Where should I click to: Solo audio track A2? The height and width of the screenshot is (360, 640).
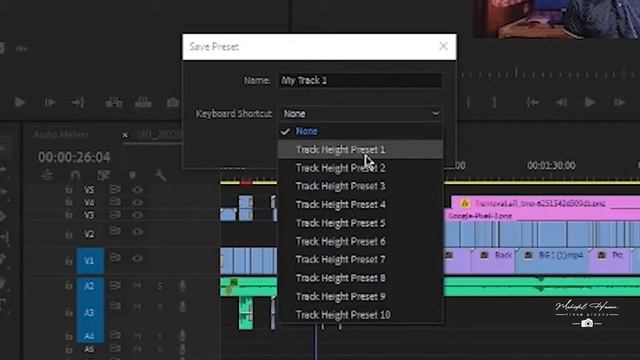[x=160, y=286]
